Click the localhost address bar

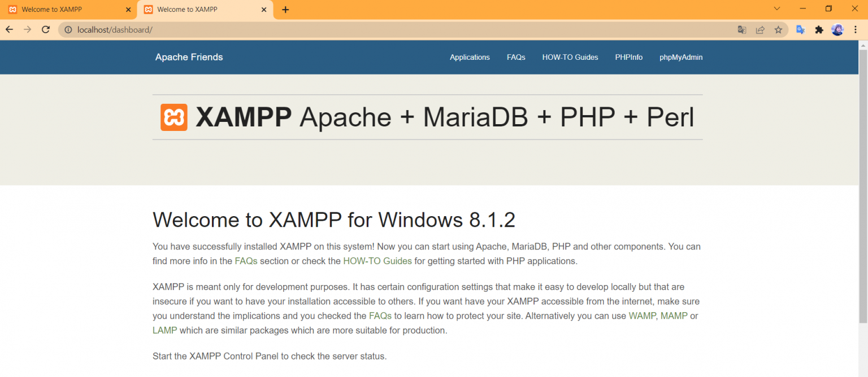pos(396,30)
